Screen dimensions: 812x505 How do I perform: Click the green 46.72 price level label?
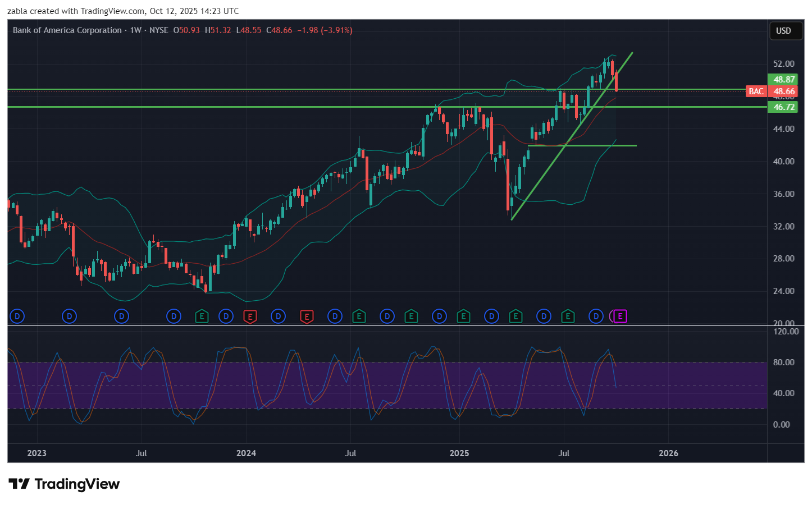click(x=783, y=107)
